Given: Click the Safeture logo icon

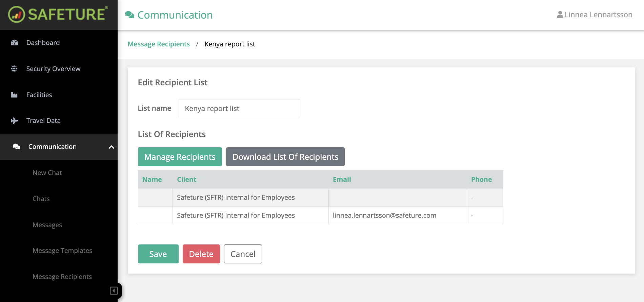Looking at the screenshot, I should 17,15.
